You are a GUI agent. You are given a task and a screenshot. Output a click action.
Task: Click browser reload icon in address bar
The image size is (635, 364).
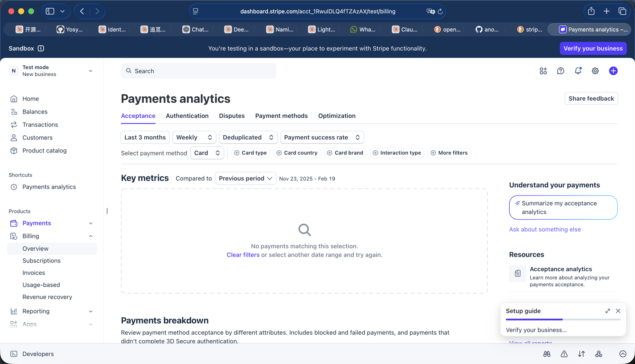440,12
